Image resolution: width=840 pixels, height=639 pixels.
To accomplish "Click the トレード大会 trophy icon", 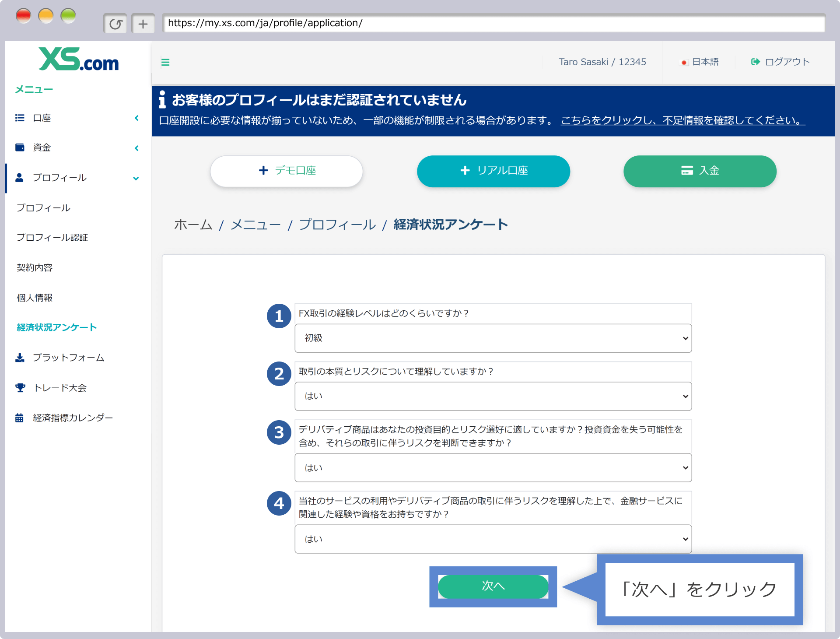I will (20, 388).
